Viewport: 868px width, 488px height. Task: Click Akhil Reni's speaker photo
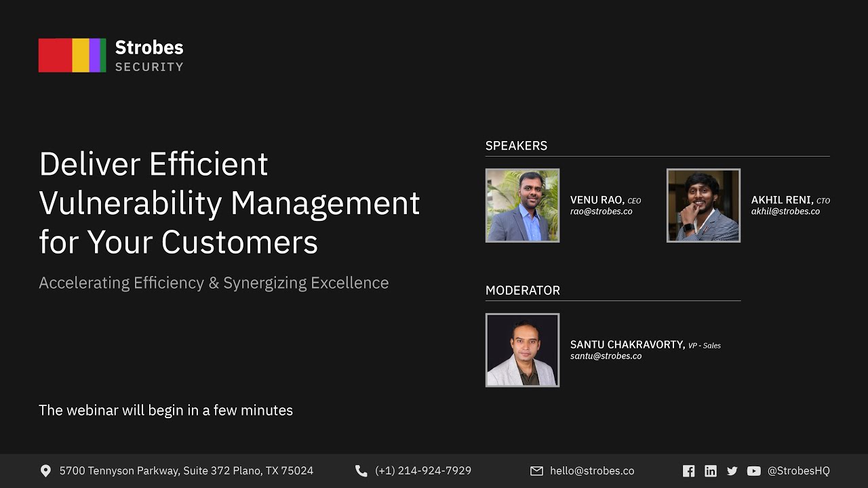click(703, 205)
